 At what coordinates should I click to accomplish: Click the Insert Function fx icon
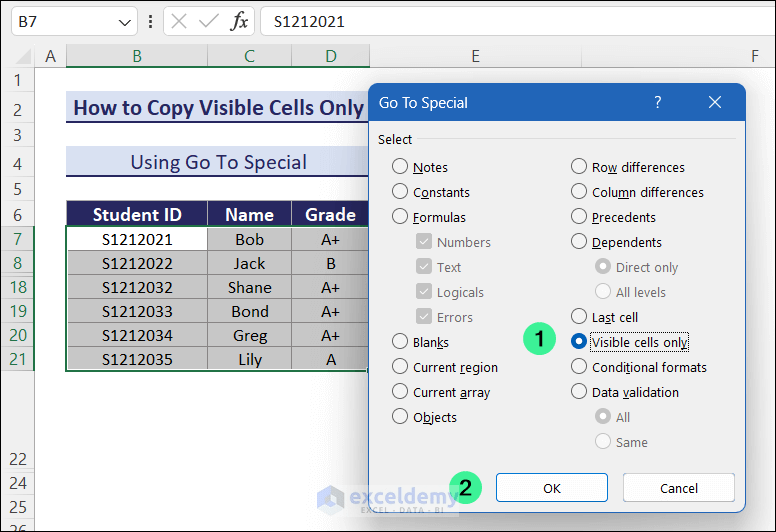[240, 21]
